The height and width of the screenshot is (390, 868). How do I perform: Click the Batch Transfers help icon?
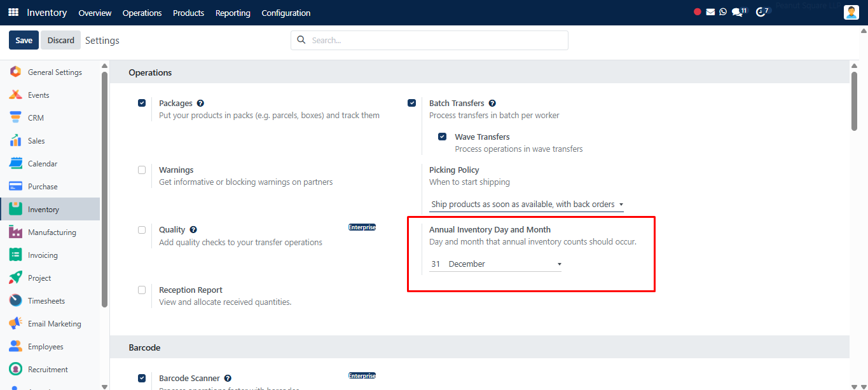coord(492,104)
